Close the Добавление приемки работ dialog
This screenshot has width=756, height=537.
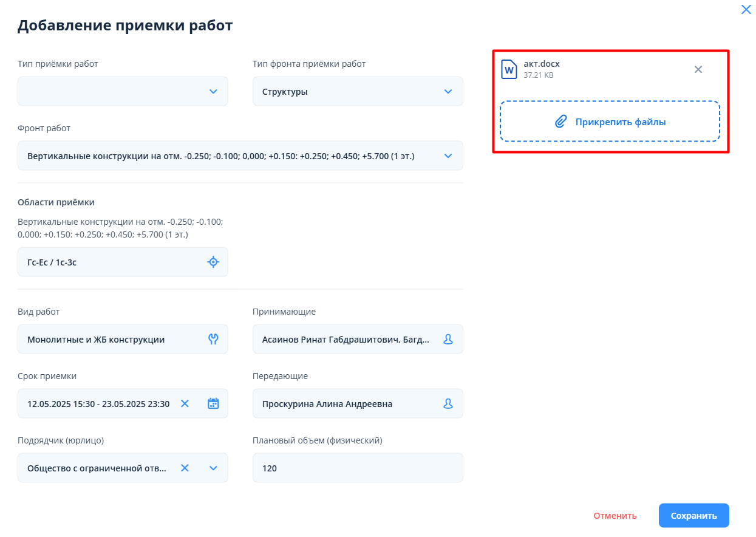click(x=746, y=10)
